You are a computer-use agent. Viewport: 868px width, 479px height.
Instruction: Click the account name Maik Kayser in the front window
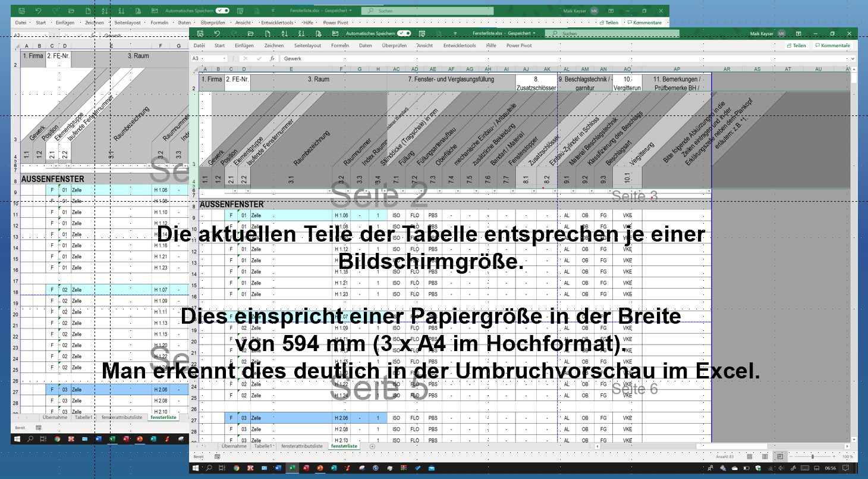click(x=763, y=34)
